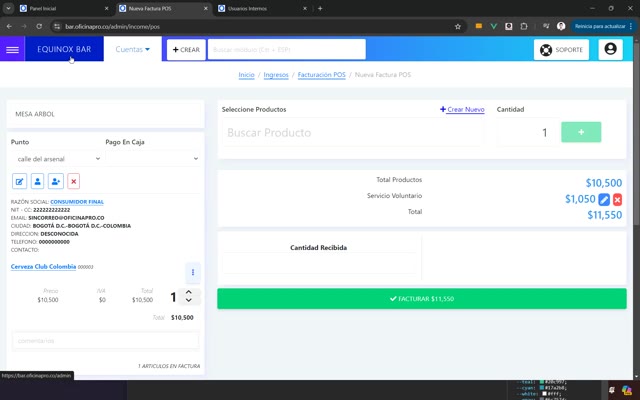Viewport: 640px width, 400px height.
Task: Click the Buscar Producto search field
Action: (352, 132)
